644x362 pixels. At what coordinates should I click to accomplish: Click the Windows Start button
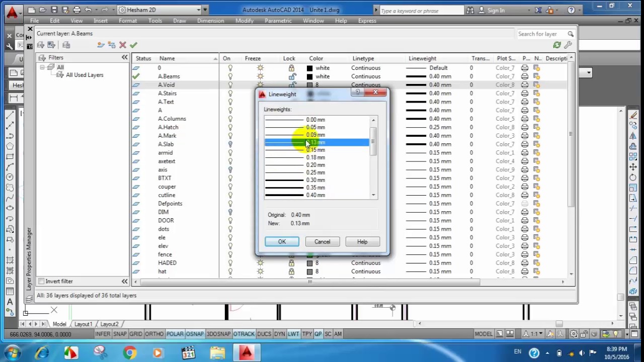[x=12, y=352]
